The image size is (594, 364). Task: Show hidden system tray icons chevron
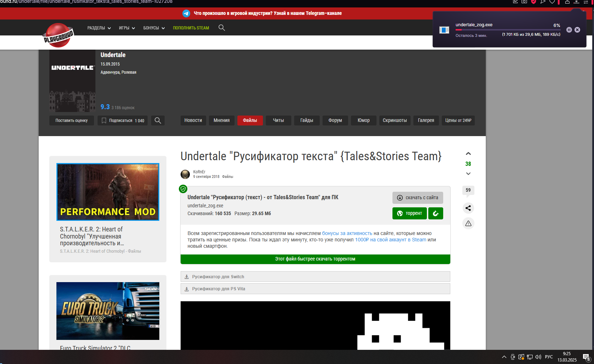(x=504, y=357)
